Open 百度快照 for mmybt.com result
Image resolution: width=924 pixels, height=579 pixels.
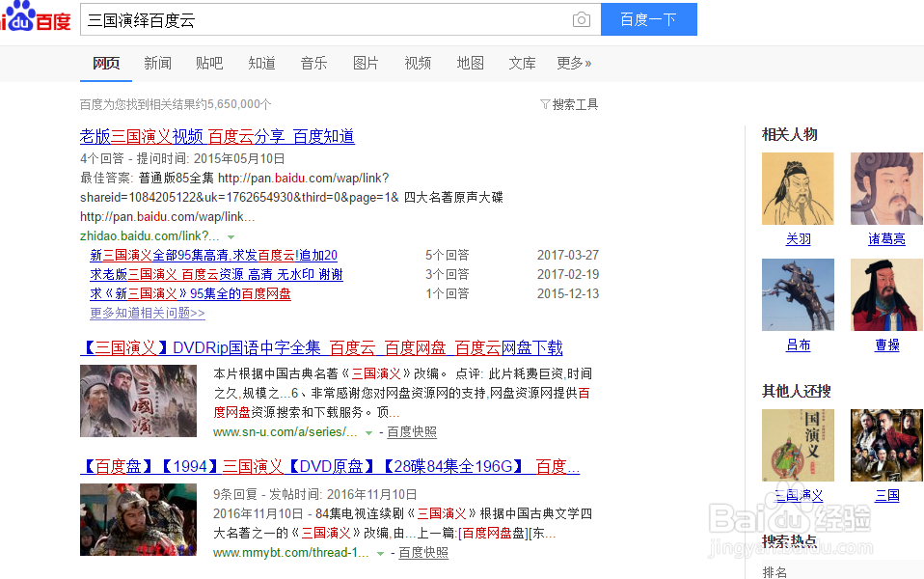(423, 553)
